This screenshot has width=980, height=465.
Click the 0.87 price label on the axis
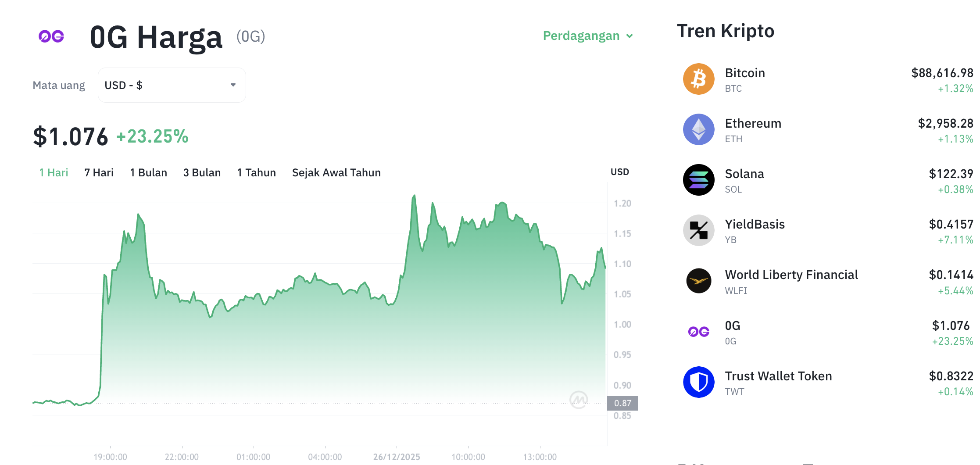[x=622, y=403]
